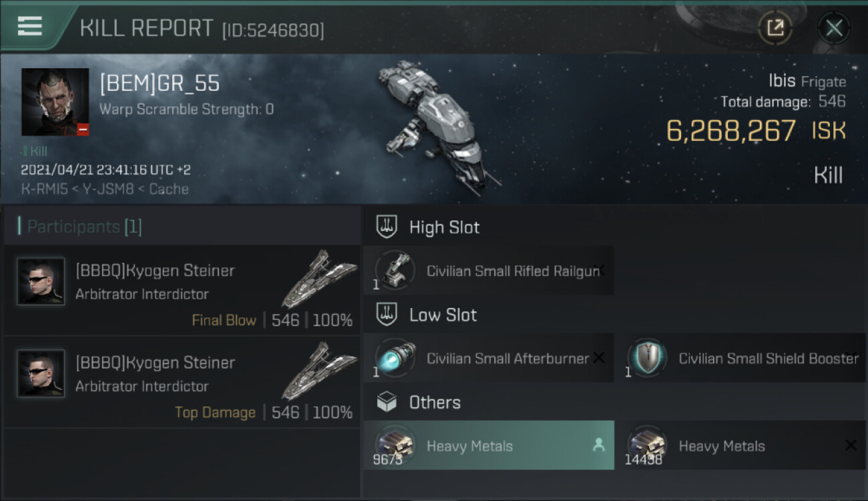Click the victim GR_55 portrait
This screenshot has width=868, height=501.
click(55, 102)
